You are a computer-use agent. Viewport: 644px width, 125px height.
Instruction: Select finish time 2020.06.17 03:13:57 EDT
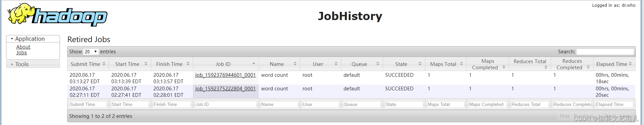(168, 78)
